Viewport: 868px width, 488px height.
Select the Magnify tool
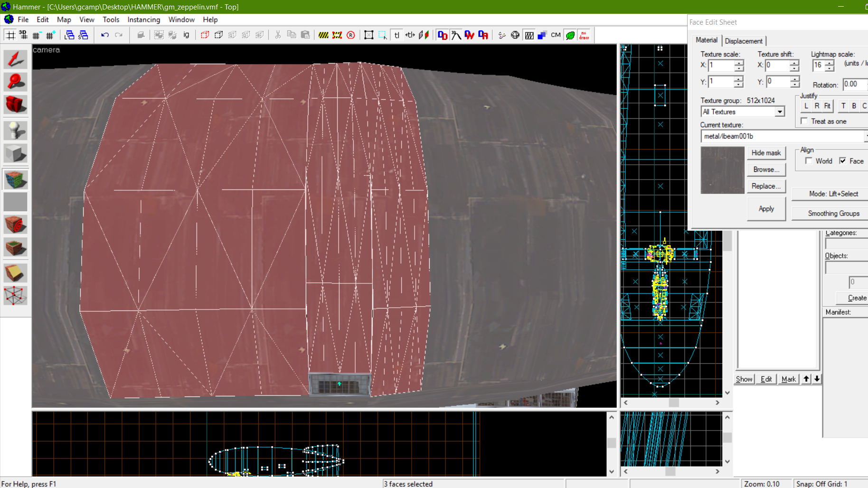click(15, 82)
